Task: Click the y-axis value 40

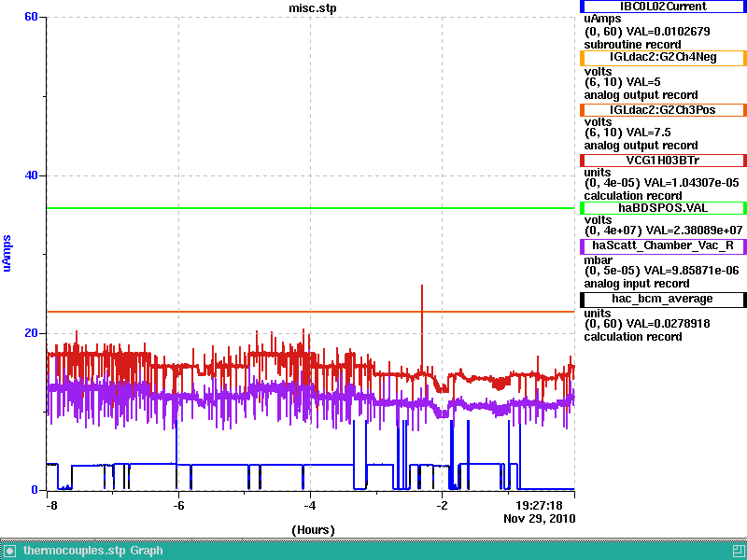Action: coord(31,175)
